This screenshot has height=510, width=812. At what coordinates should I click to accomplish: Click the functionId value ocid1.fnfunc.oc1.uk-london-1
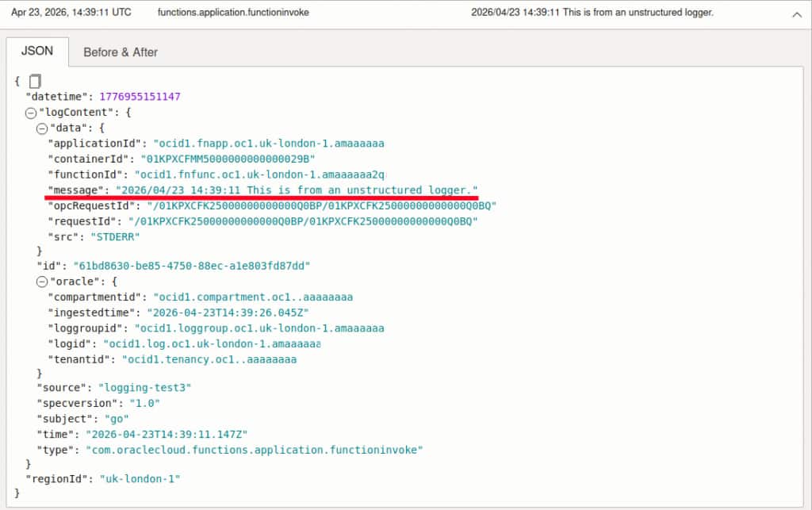coord(259,174)
